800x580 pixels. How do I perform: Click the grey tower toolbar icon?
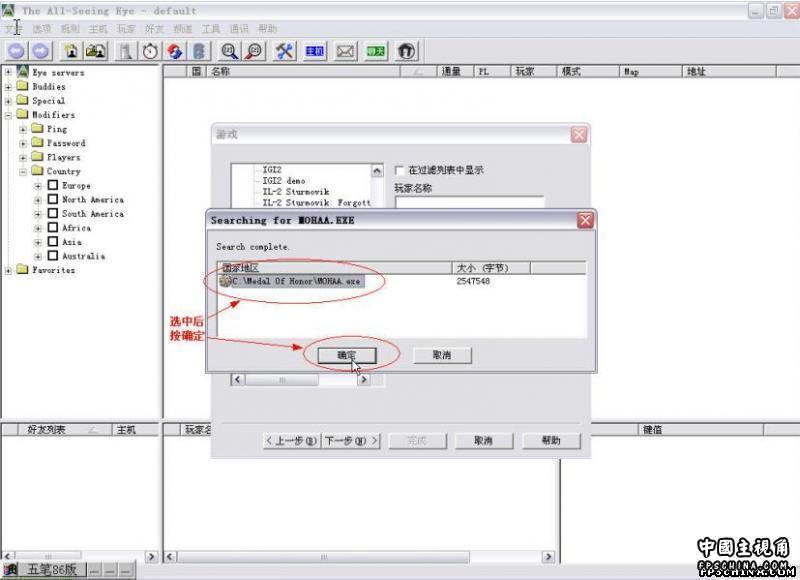pyautogui.click(x=126, y=51)
